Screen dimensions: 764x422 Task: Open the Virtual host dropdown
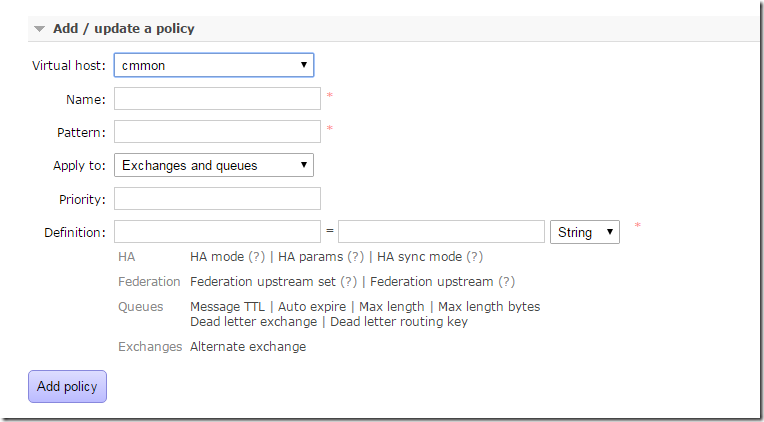(214, 66)
